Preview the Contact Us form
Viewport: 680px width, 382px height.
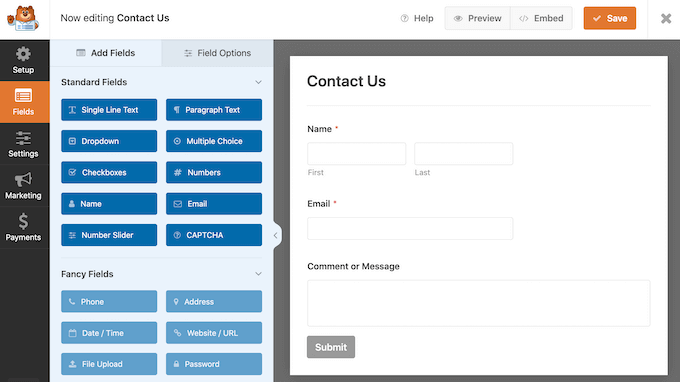click(477, 18)
